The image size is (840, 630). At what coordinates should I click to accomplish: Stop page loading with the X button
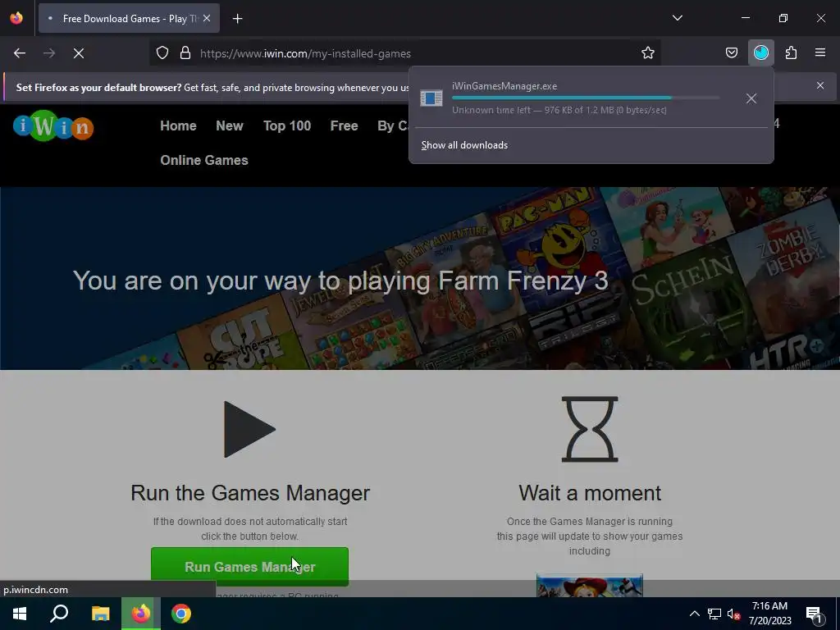coord(79,53)
